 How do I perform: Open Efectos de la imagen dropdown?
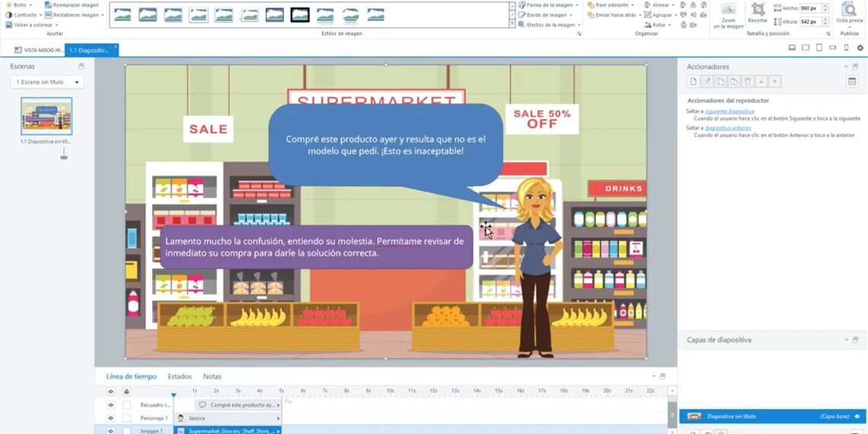[x=550, y=25]
